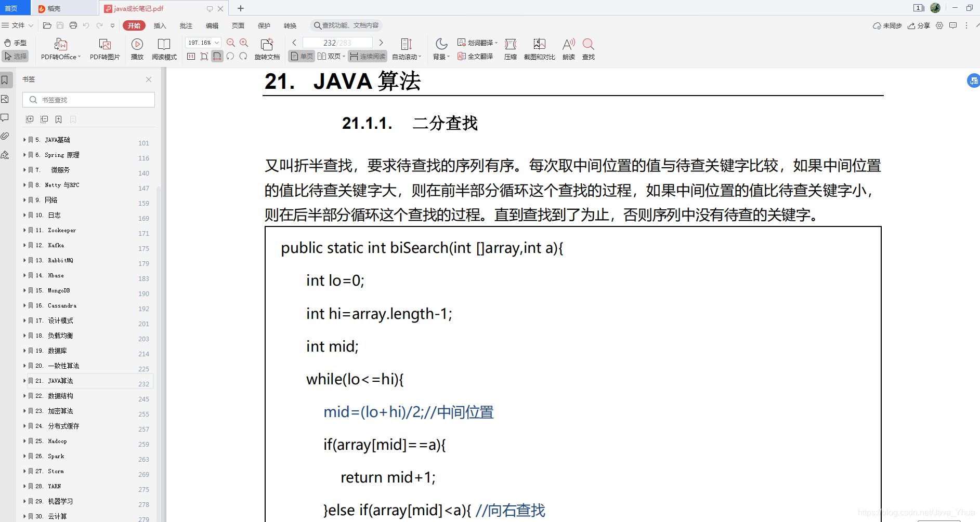Screen dimensions: 980x522
Task: Toggle fit-to-width view mode
Action: point(217,56)
